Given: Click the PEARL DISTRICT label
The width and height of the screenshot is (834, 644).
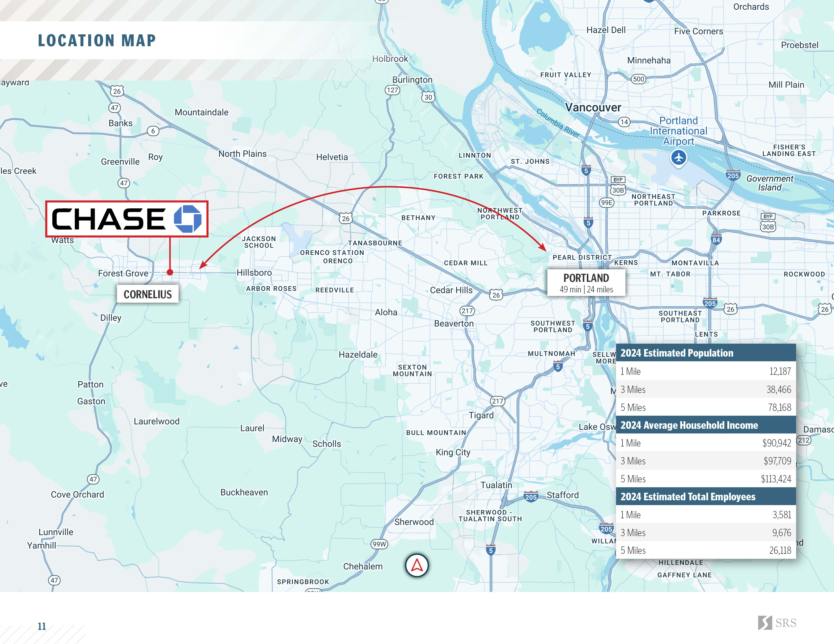Looking at the screenshot, I should click(x=582, y=258).
